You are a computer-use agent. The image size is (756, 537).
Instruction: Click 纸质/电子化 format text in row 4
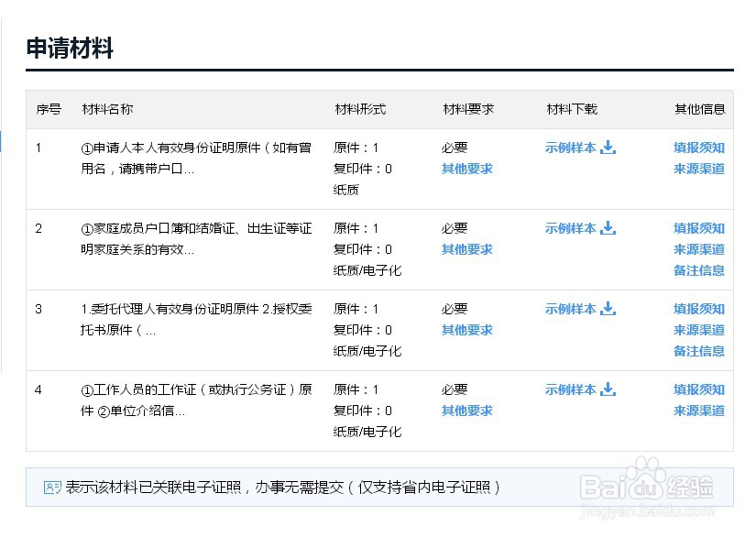point(367,432)
